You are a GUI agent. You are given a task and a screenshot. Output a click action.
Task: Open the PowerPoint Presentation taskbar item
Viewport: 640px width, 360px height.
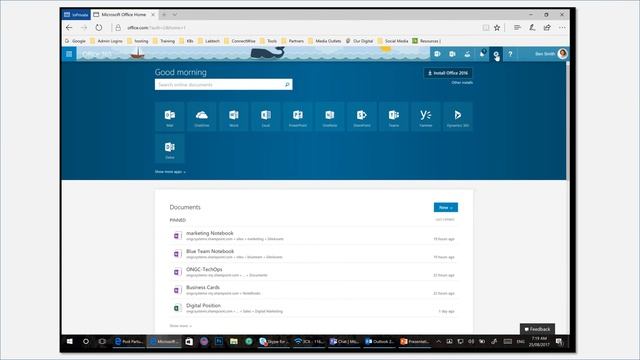pos(414,341)
